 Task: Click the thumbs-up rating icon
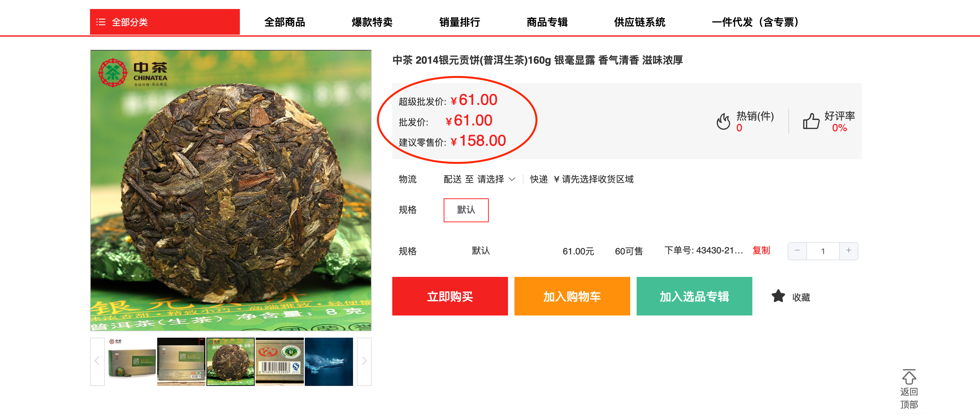point(811,121)
